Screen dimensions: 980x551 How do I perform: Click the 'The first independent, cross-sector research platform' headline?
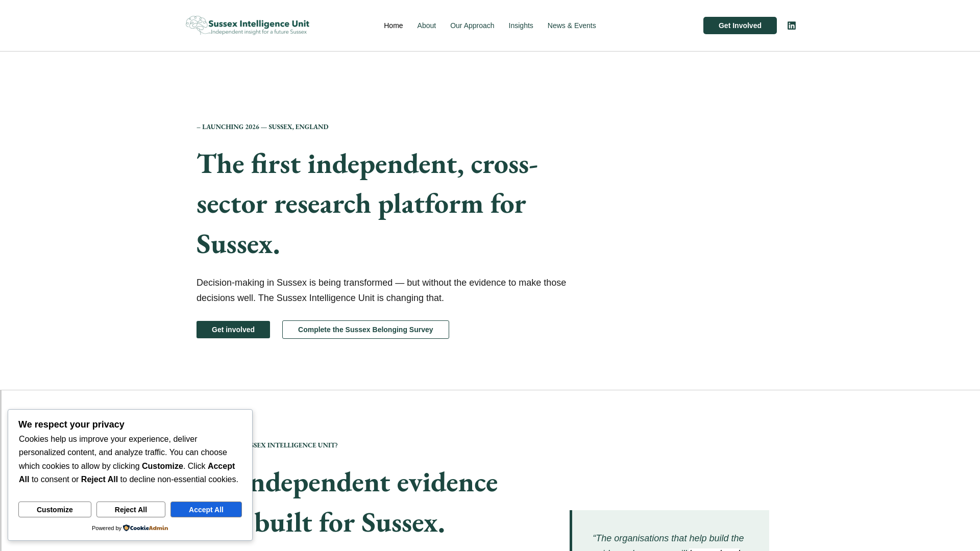tap(367, 203)
